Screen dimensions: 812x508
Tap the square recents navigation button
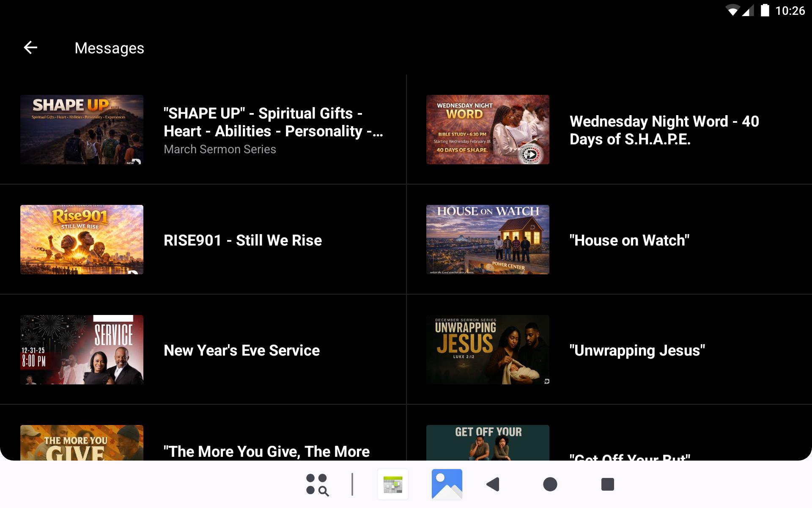607,484
